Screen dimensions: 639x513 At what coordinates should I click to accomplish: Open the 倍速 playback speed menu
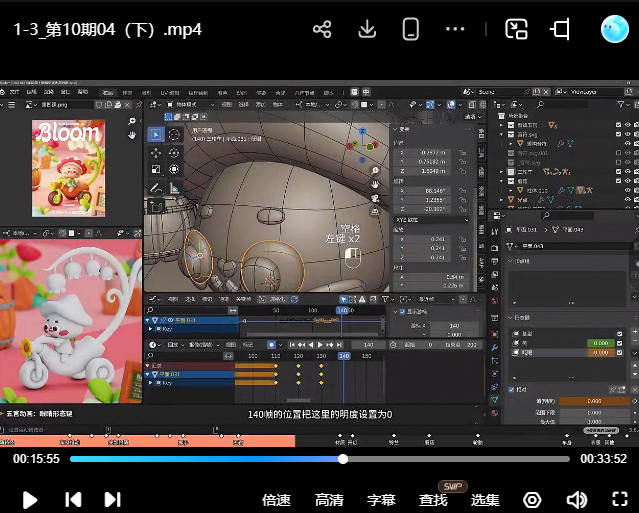[276, 499]
